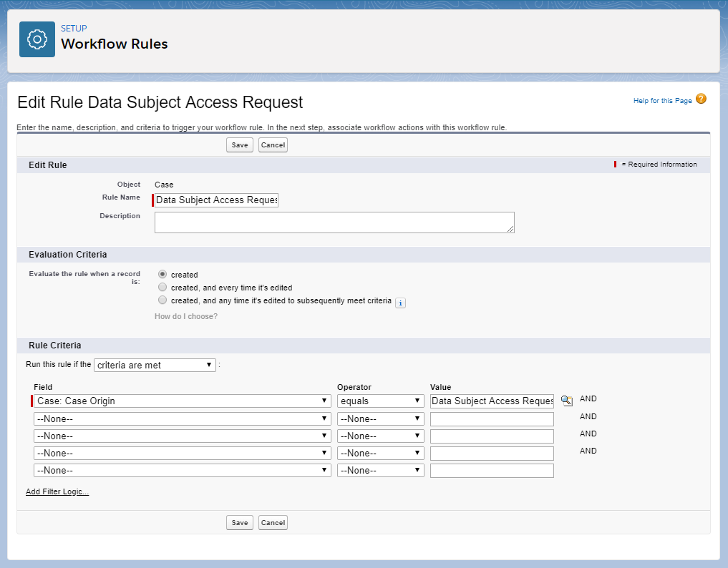Click the Save button
Image resolution: width=728 pixels, height=568 pixels.
click(x=239, y=145)
